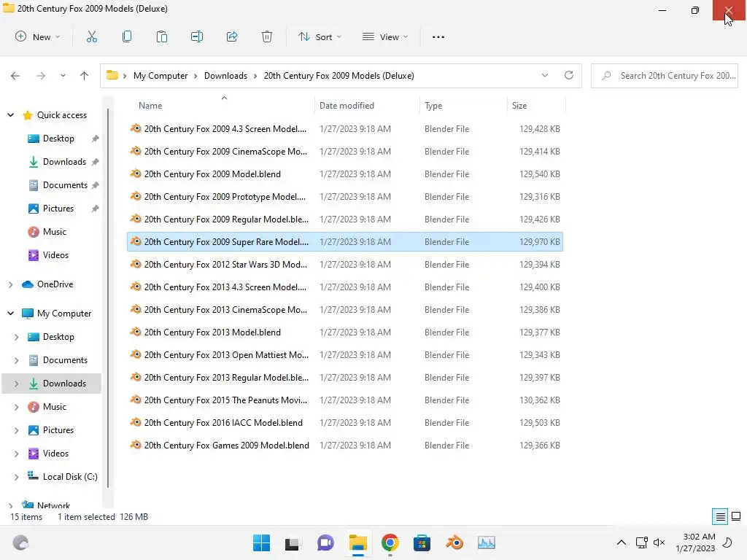Select the 2015 The Peanuts Movie file
Screen dimensions: 747x560
(x=345, y=400)
